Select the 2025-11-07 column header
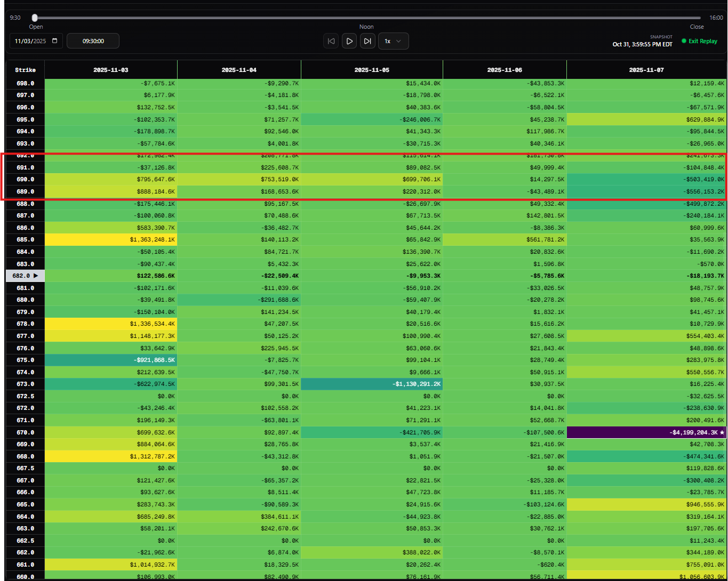Screen dimensions: 728x581 (646, 70)
